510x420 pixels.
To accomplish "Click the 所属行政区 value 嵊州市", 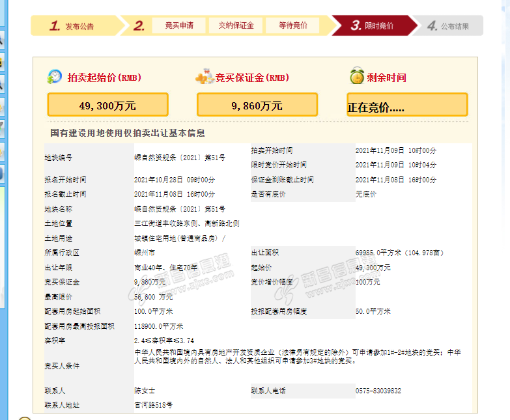I will 145,252.
